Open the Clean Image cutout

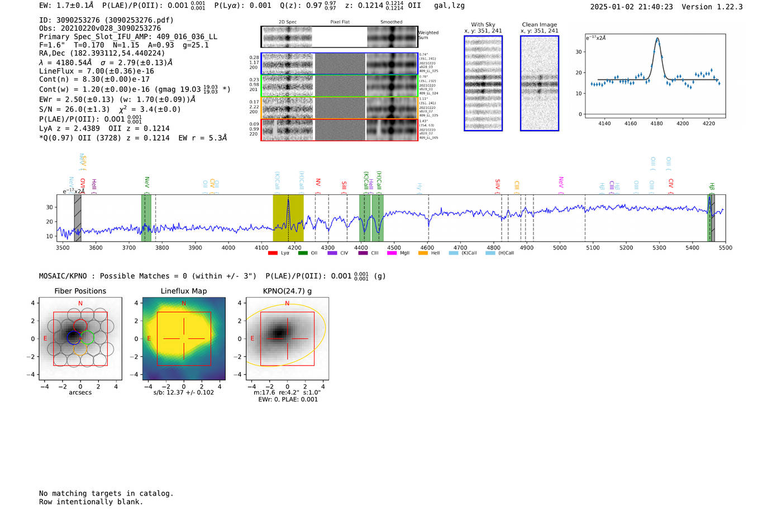point(540,83)
